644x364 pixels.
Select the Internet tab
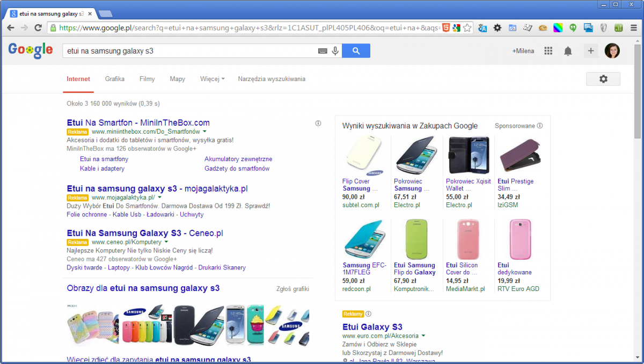pos(78,79)
